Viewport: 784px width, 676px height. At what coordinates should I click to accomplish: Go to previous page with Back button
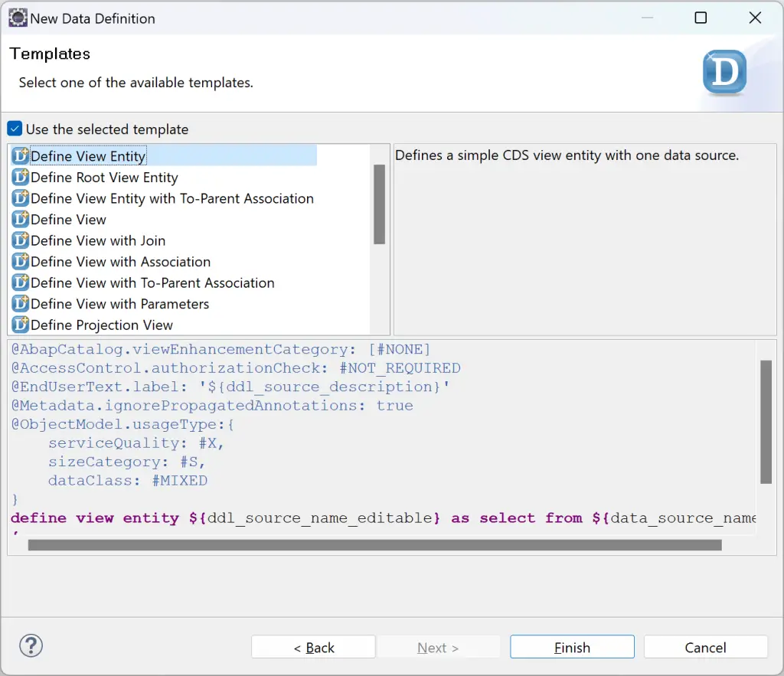(x=313, y=647)
